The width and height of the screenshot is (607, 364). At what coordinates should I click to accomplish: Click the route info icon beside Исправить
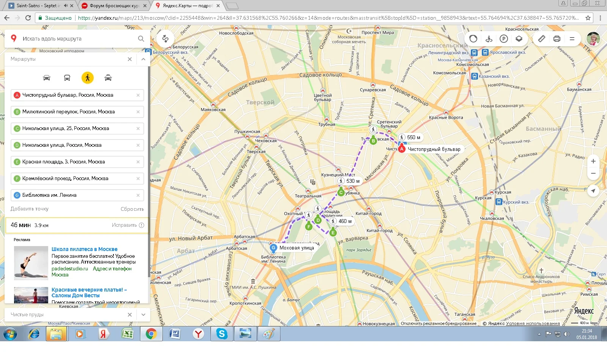coord(142,225)
